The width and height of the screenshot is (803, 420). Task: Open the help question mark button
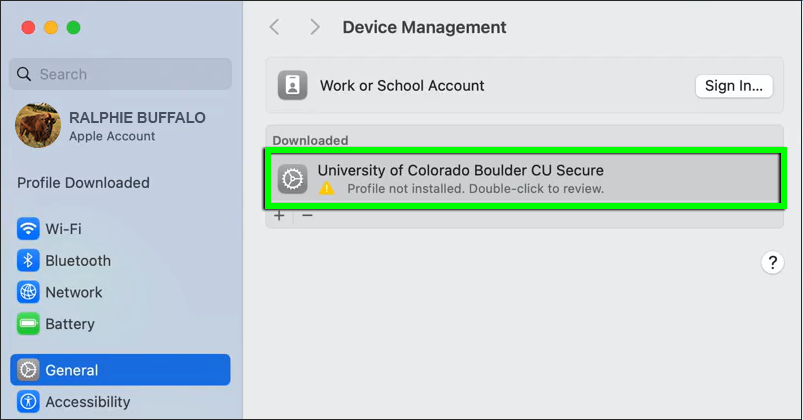click(772, 262)
